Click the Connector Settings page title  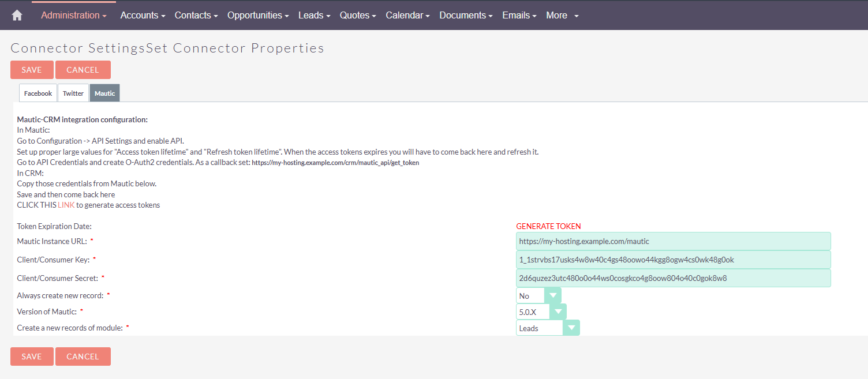pyautogui.click(x=167, y=48)
